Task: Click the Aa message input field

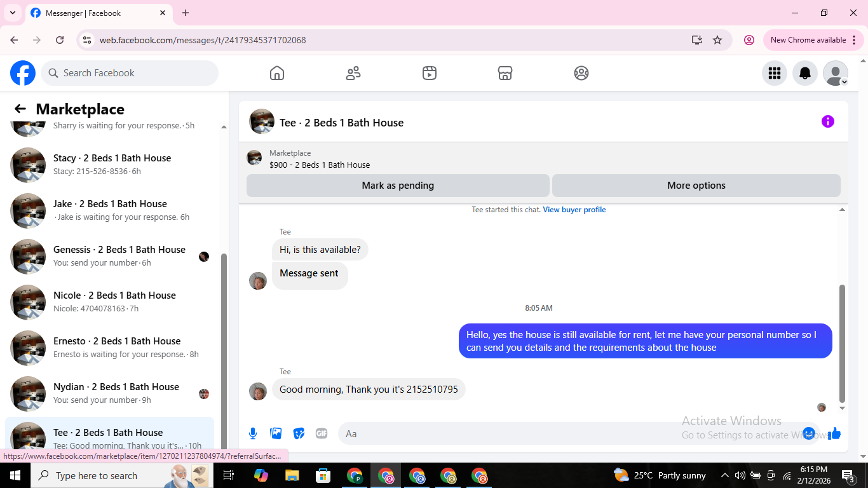Action: 572,433
